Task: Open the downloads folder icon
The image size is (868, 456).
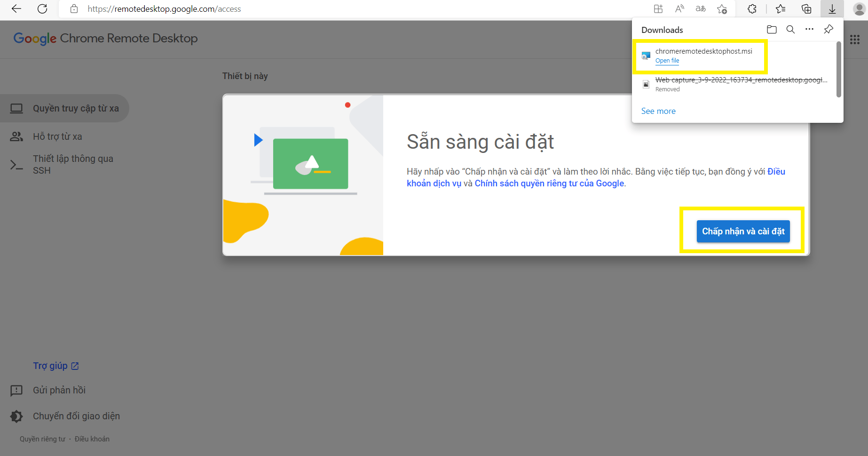Action: [x=772, y=30]
